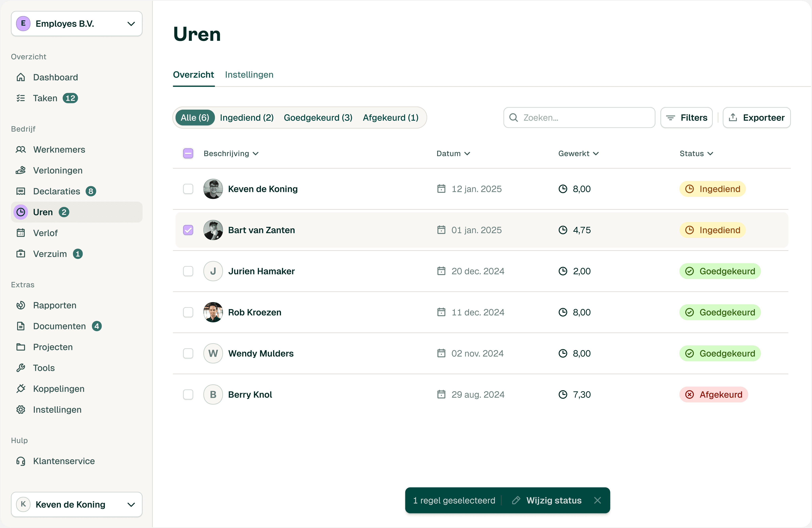Open Dashboard via the home icon
This screenshot has height=528, width=812.
coord(21,77)
